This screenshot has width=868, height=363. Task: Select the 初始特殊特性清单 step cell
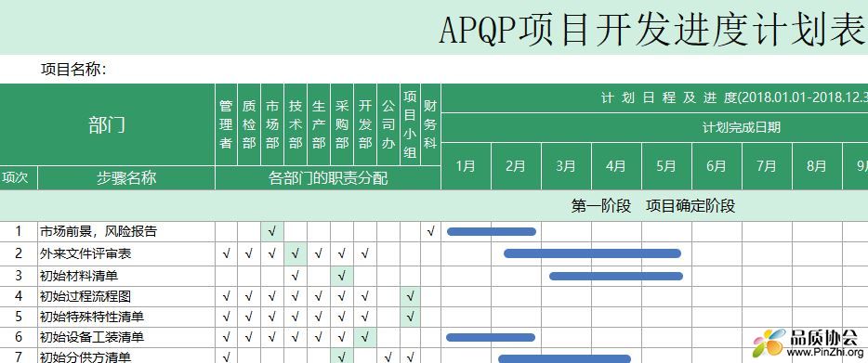point(126,318)
